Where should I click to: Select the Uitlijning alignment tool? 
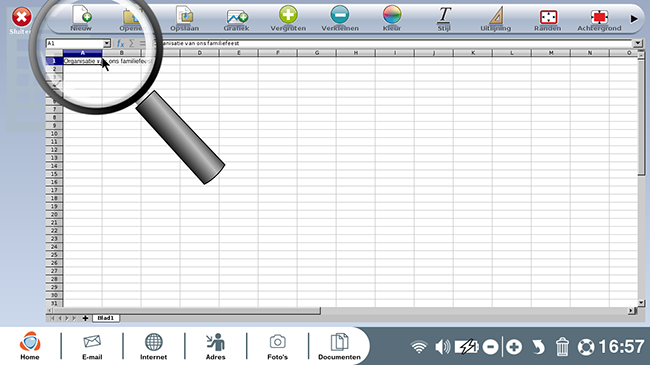496,15
